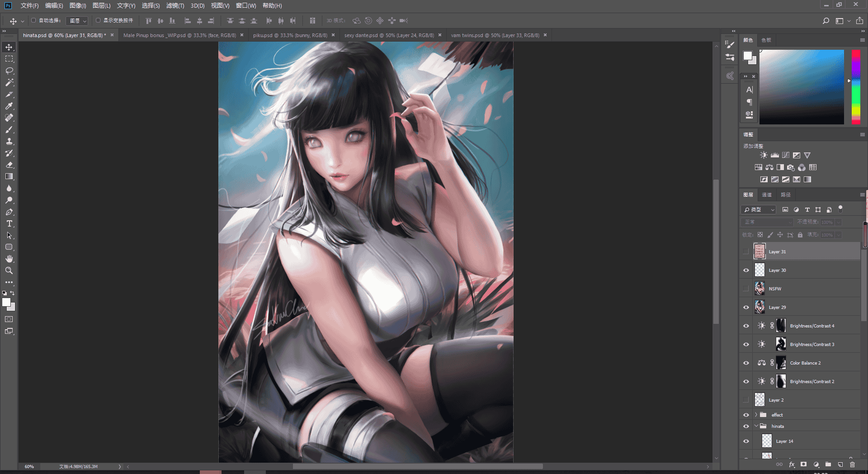Select the Eraser tool
The width and height of the screenshot is (868, 474).
coord(9,165)
